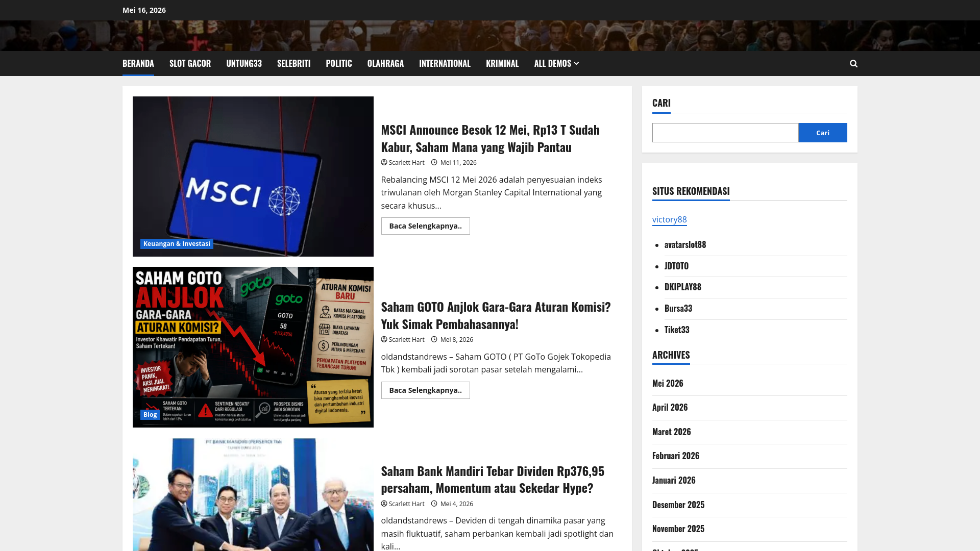
Task: Open the search magnifier icon in navbar
Action: [x=853, y=64]
